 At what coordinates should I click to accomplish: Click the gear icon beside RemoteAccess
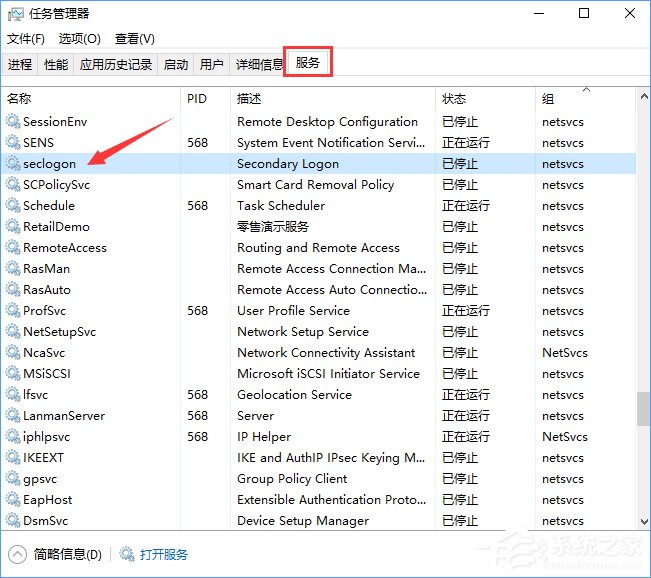pyautogui.click(x=13, y=247)
